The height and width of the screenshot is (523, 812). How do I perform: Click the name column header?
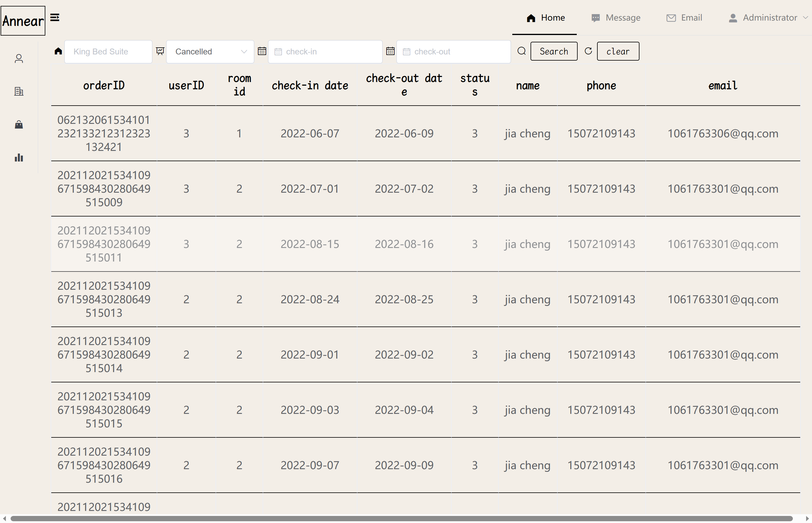(x=528, y=85)
